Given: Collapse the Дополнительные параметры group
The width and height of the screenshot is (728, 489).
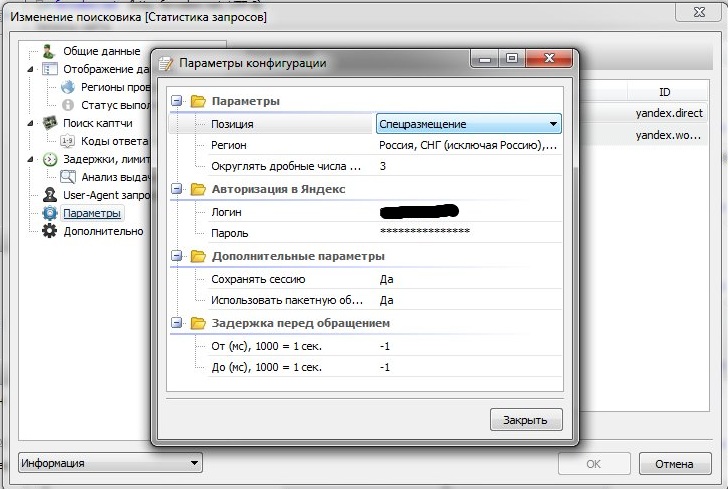Looking at the screenshot, I should point(177,257).
